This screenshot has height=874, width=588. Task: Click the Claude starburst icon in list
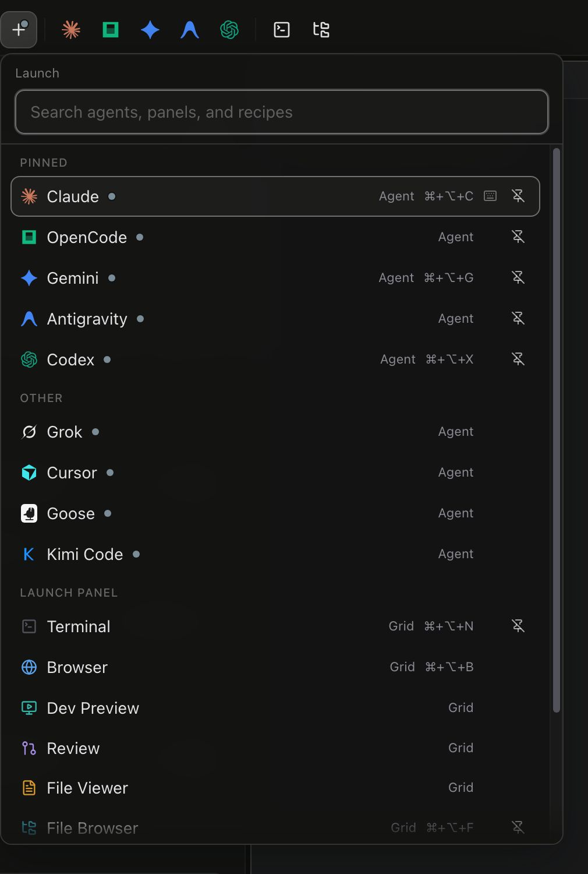29,196
